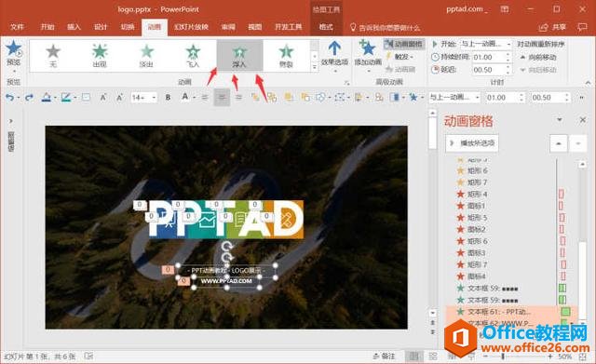This screenshot has height=364, width=596.
Task: Switch to the 插入 (Insert) ribbon tab
Action: (74, 27)
